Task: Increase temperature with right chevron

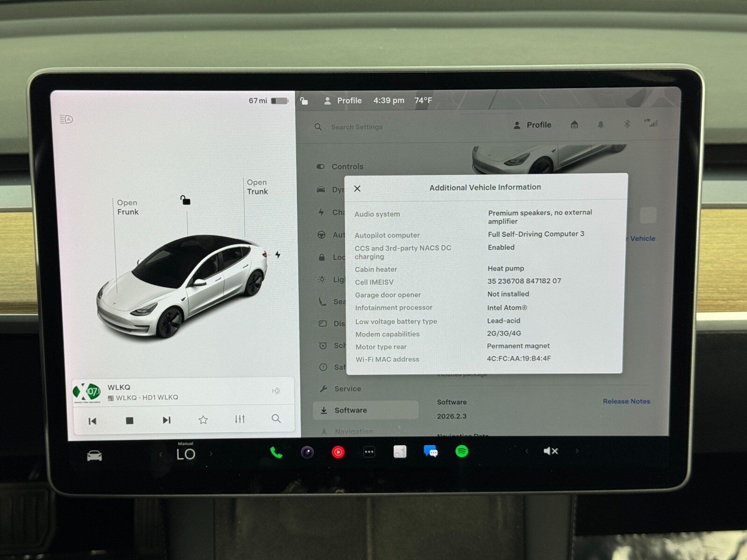Action: [x=211, y=454]
